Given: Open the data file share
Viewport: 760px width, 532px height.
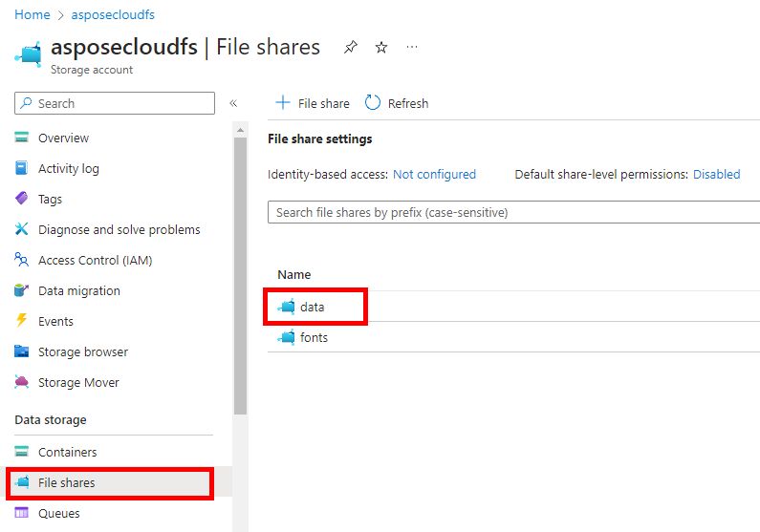Looking at the screenshot, I should [x=313, y=307].
